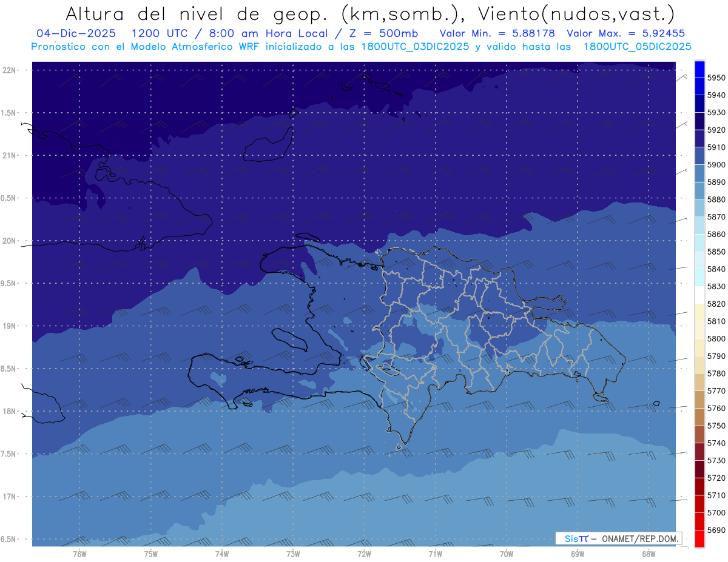This screenshot has width=728, height=562.
Task: Click the 5950 legend value
Action: click(x=716, y=78)
